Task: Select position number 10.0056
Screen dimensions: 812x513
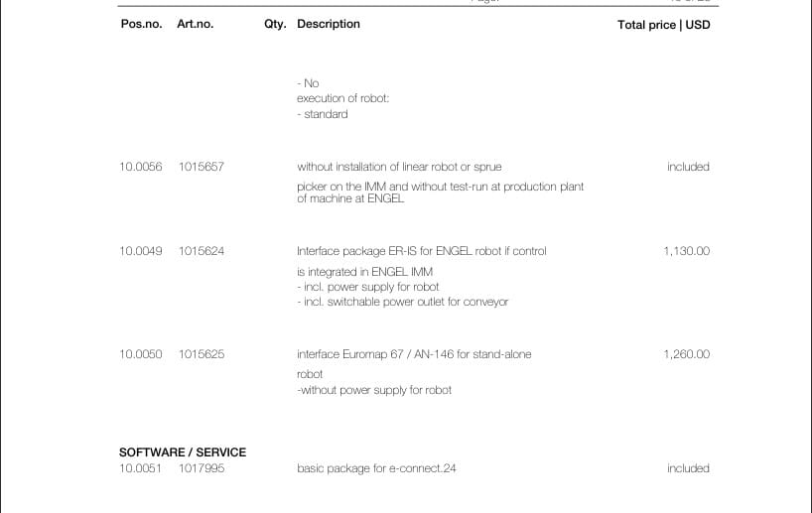Action: 141,167
